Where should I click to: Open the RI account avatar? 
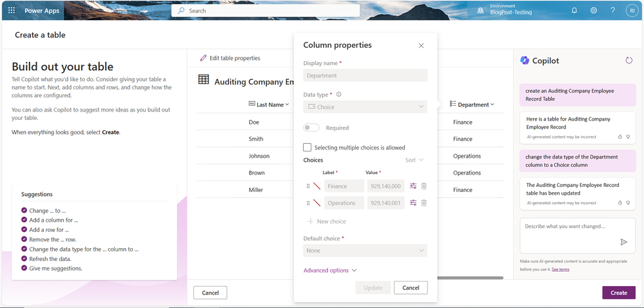coord(632,11)
